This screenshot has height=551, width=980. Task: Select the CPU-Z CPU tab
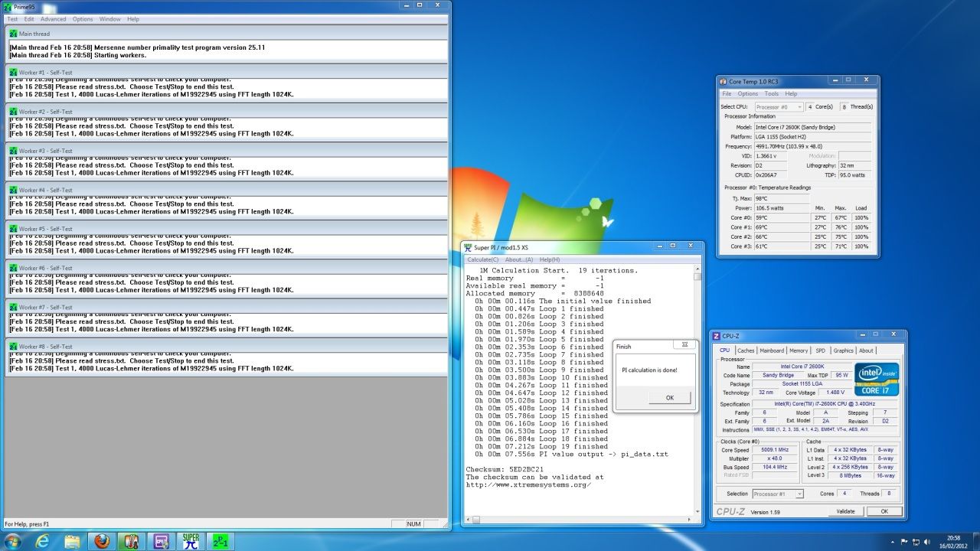[724, 350]
